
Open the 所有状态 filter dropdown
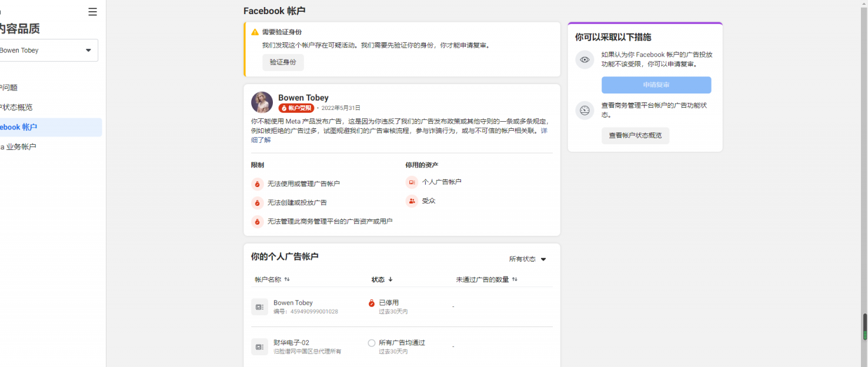[528, 259]
